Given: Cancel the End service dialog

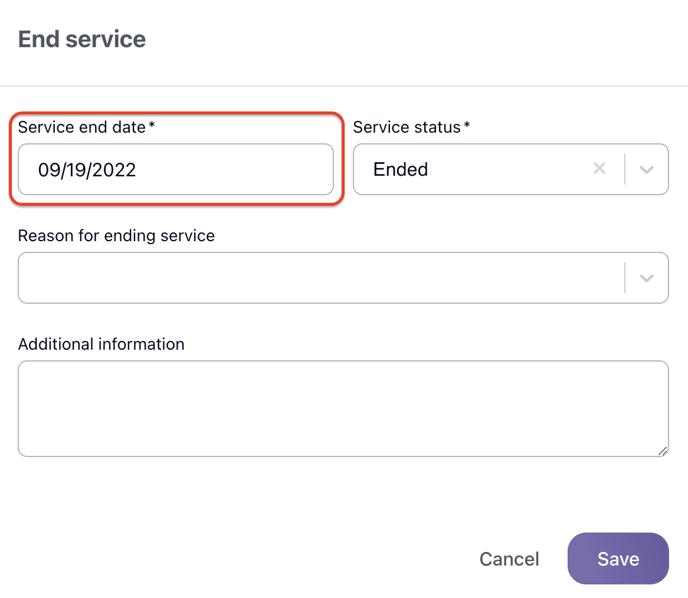Looking at the screenshot, I should [509, 559].
